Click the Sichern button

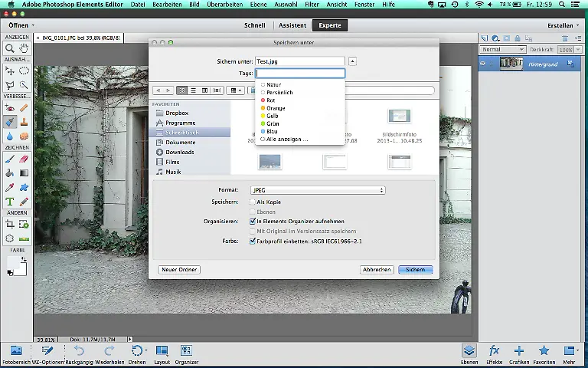(x=416, y=270)
